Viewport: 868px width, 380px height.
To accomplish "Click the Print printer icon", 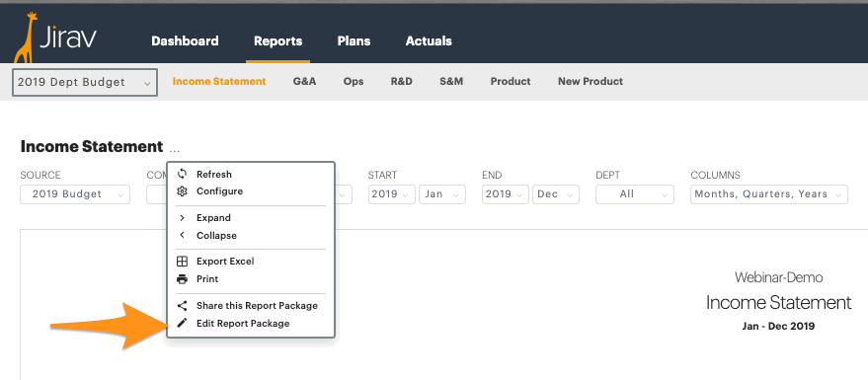I will 182,278.
